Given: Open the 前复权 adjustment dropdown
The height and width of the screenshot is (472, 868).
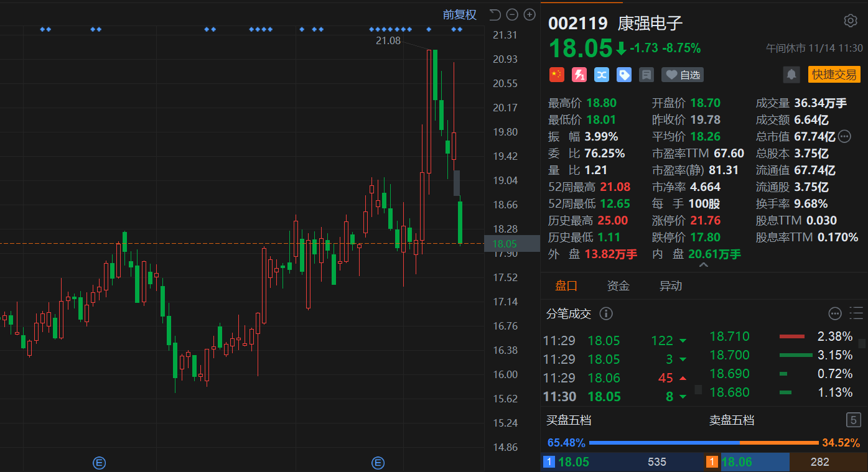Looking at the screenshot, I should (x=459, y=14).
